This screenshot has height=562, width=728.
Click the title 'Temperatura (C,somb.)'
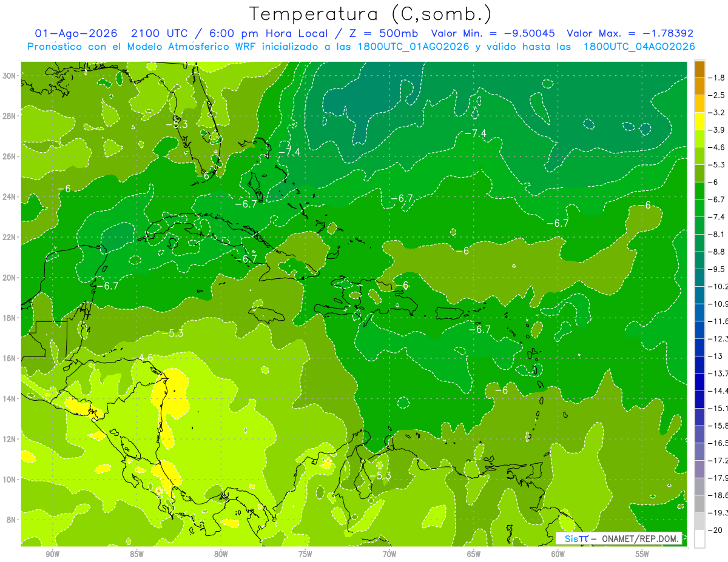[x=371, y=14]
